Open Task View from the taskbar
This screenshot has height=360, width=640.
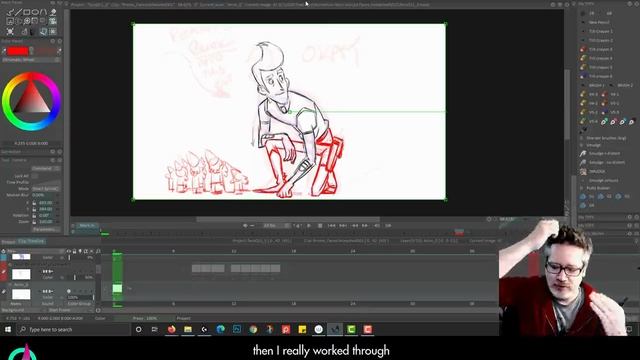point(155,329)
